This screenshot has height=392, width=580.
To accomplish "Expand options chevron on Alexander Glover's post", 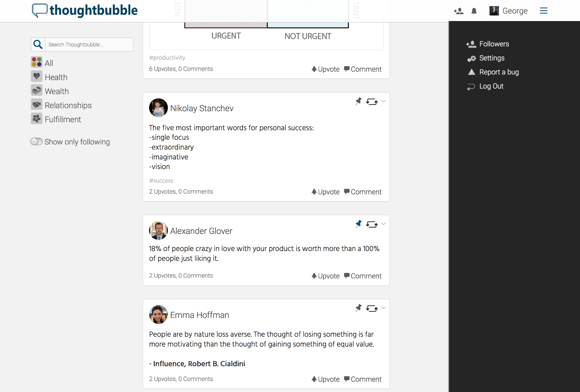I will click(x=383, y=224).
